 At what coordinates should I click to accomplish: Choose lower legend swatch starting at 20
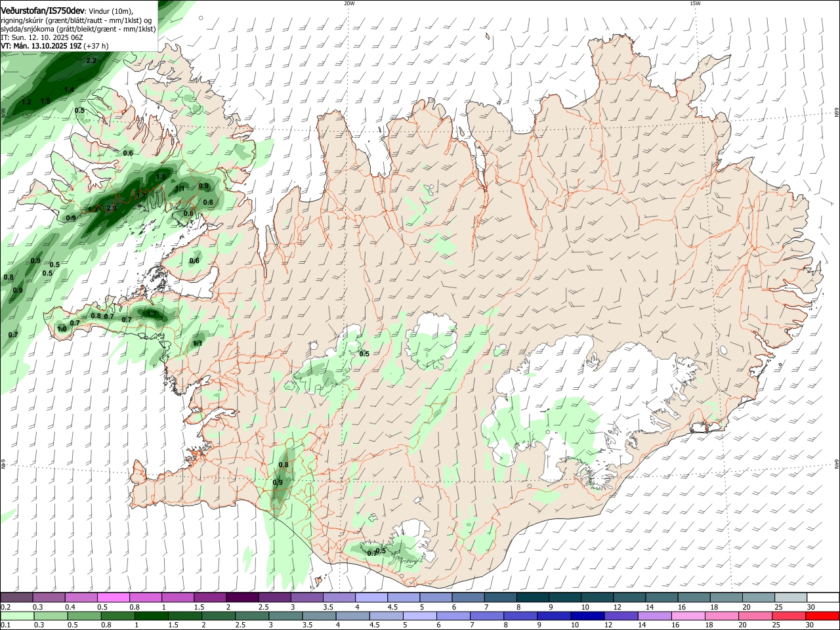click(x=756, y=616)
